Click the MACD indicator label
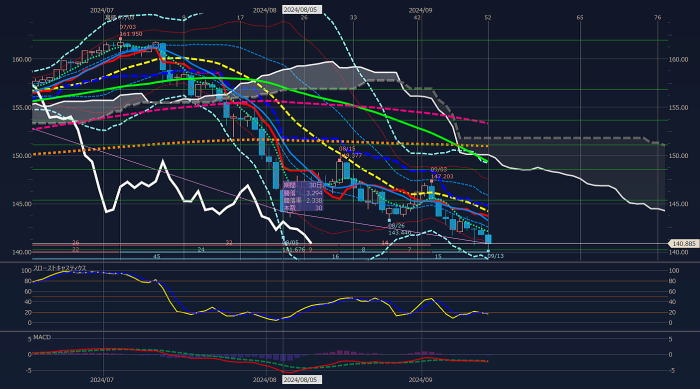This screenshot has width=700, height=389. point(42,337)
